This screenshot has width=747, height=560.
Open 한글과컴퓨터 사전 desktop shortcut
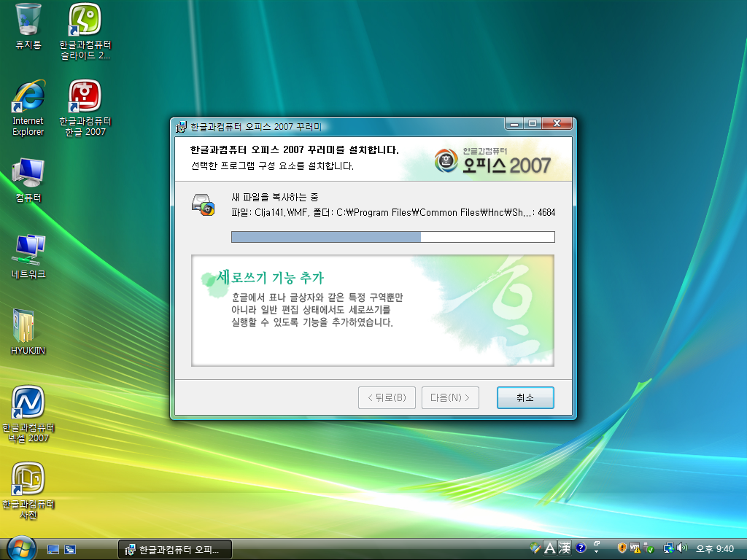(x=28, y=491)
